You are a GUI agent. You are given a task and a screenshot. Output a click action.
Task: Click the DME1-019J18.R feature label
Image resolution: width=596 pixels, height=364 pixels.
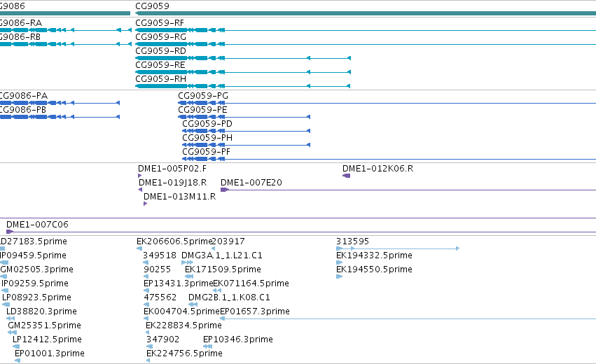[x=172, y=183]
